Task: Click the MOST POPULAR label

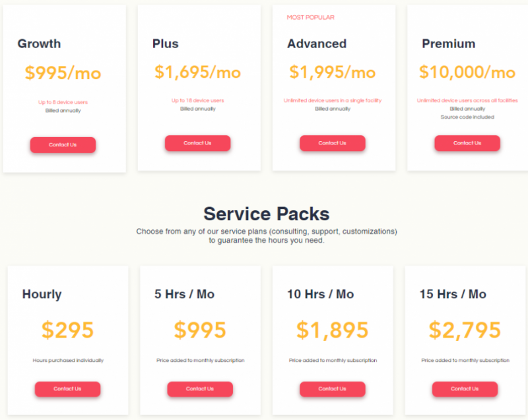Action: pyautogui.click(x=310, y=18)
